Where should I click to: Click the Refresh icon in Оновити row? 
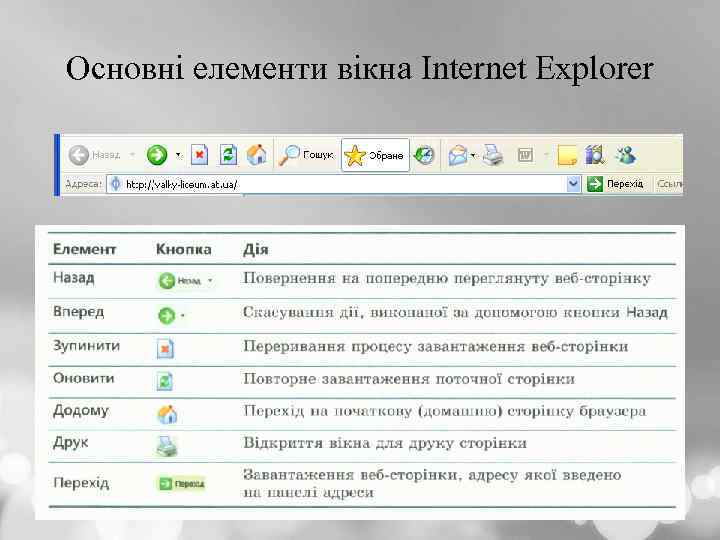(164, 381)
